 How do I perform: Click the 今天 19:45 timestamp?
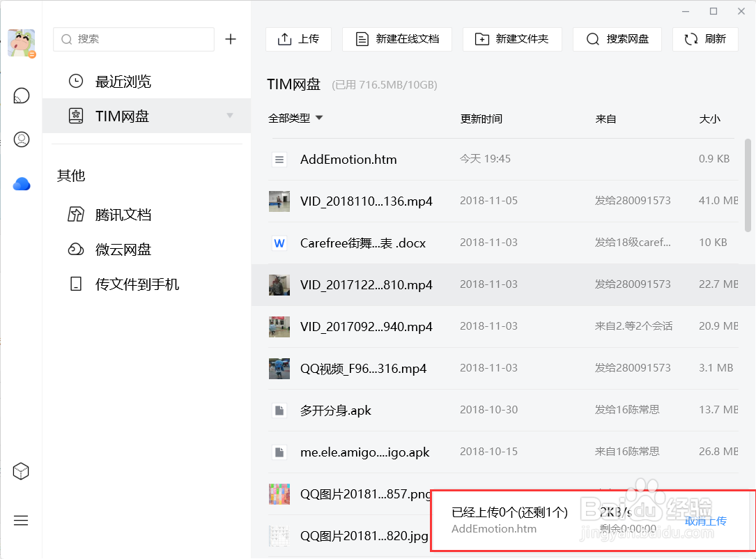(x=485, y=159)
